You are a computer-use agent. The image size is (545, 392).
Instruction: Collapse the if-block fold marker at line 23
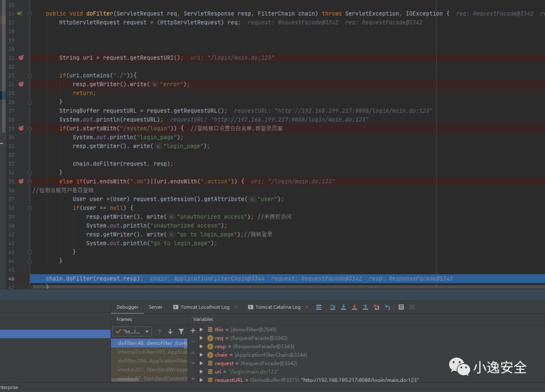coord(30,75)
